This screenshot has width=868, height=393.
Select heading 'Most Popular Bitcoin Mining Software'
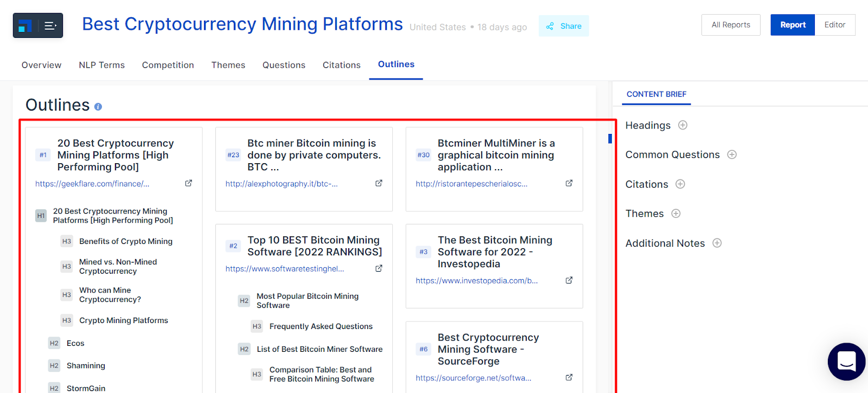(308, 301)
